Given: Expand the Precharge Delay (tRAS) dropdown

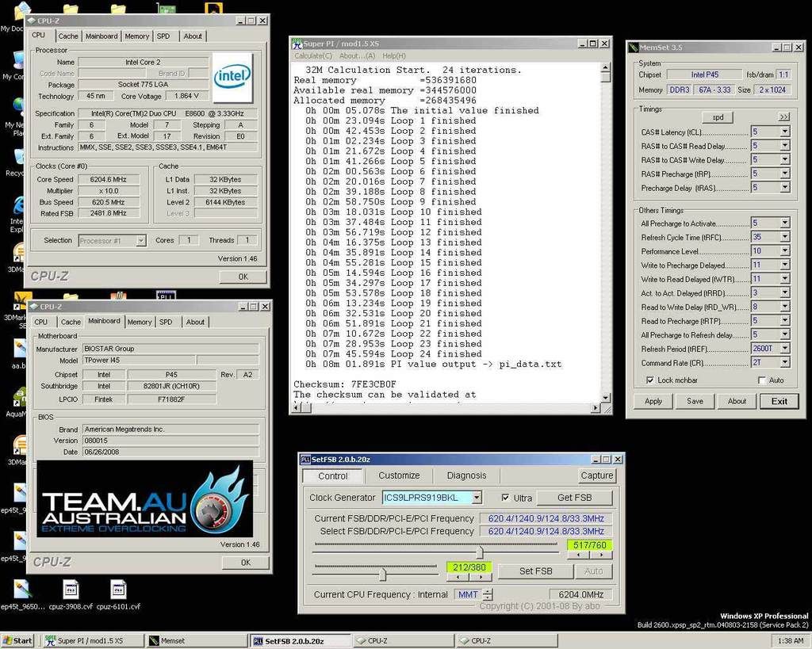Looking at the screenshot, I should coord(785,187).
